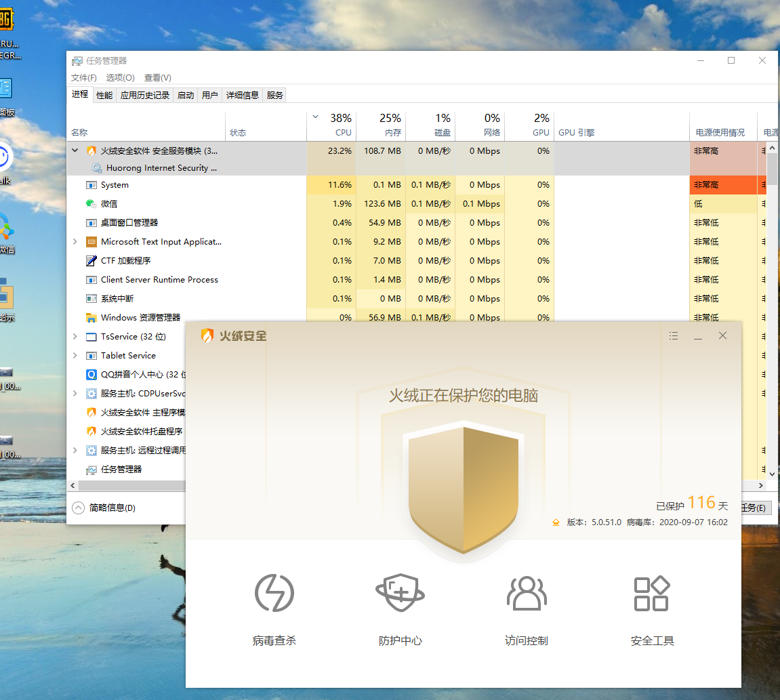This screenshot has width=780, height=700.
Task: Expand the 服务主机: 远程过程调用 row
Action: (75, 450)
